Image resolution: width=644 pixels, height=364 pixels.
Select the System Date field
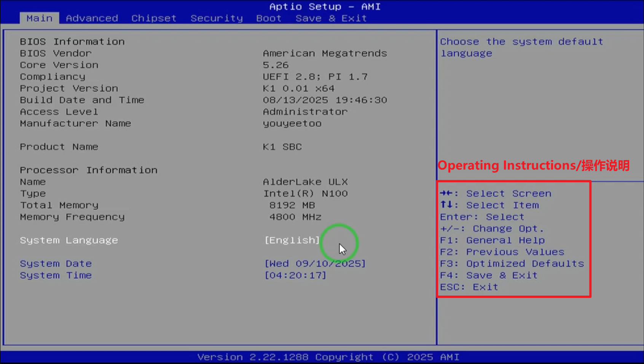tap(315, 263)
